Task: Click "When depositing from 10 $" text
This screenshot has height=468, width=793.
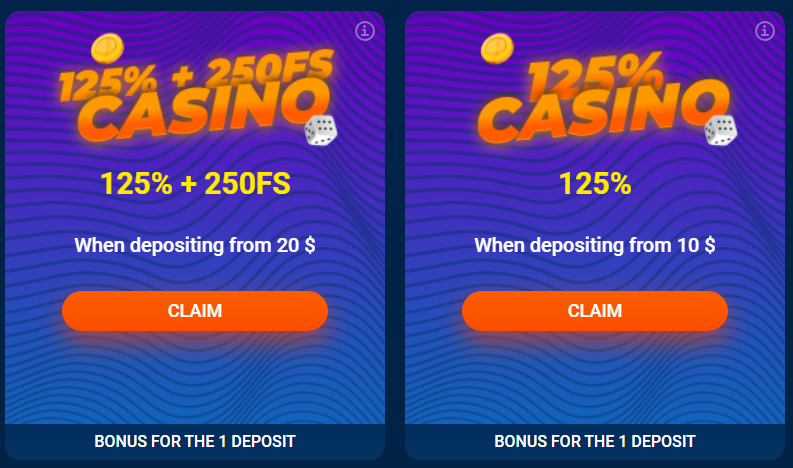Action: point(595,245)
